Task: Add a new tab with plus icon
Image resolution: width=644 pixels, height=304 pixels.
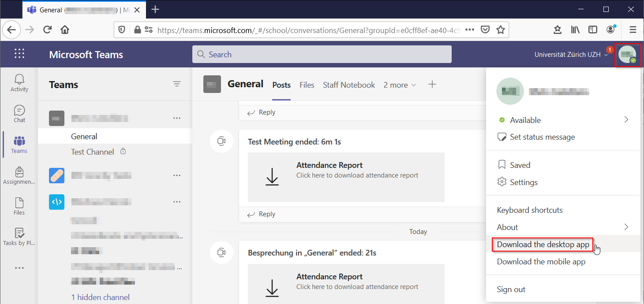Action: [432, 85]
